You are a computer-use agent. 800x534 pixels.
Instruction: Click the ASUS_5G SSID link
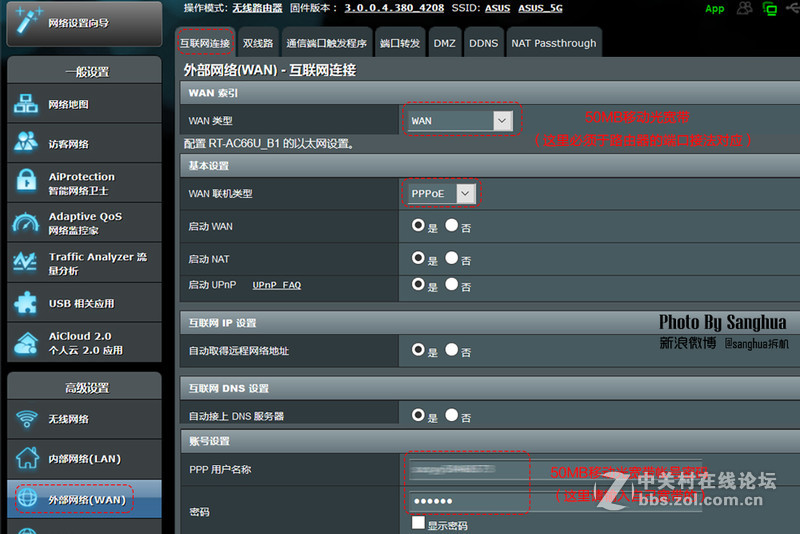point(540,8)
